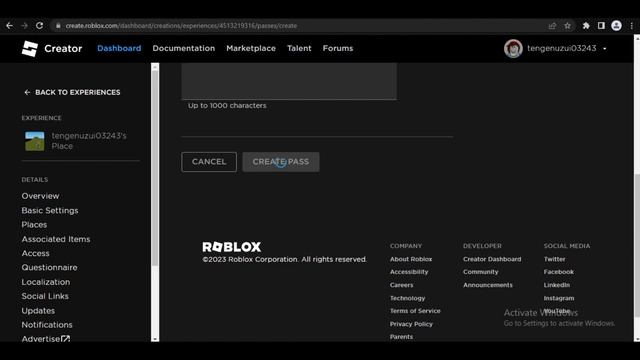Open Twitter social media link
This screenshot has width=640, height=360.
[554, 259]
